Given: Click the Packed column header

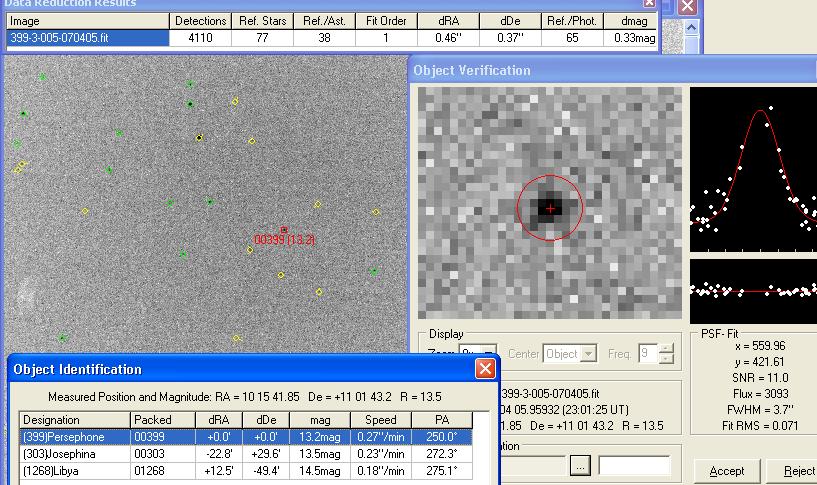Looking at the screenshot, I should click(x=163, y=420).
